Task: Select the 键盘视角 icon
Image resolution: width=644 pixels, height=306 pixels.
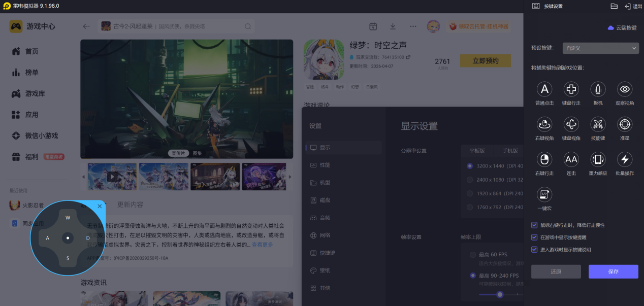Action: [571, 124]
